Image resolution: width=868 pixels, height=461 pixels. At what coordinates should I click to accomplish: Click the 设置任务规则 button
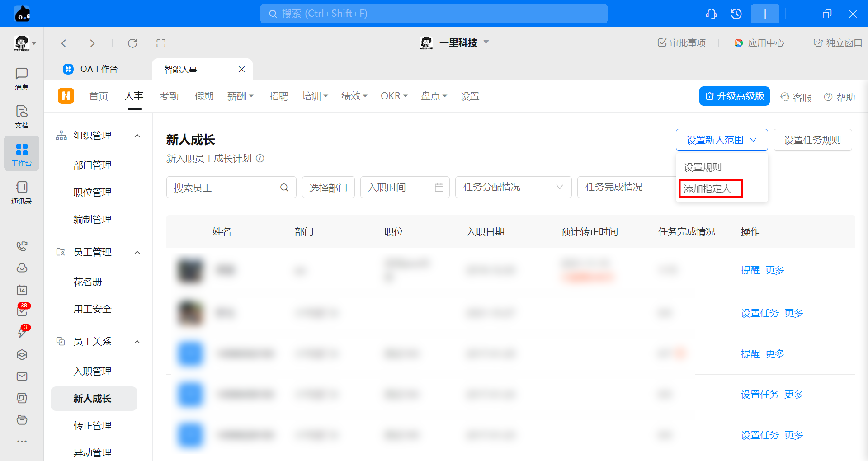tap(812, 140)
